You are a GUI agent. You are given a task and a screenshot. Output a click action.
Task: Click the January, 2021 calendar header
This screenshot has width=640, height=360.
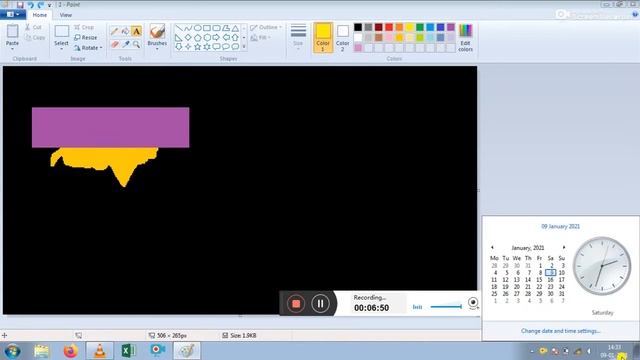tap(527, 248)
